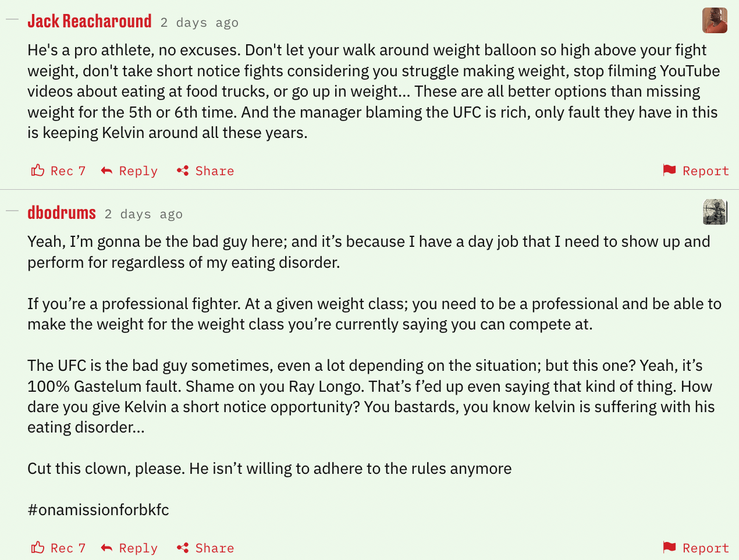Viewport: 739px width, 560px height.
Task: Click share icon under Jack Reacharound's comment
Action: [x=183, y=171]
